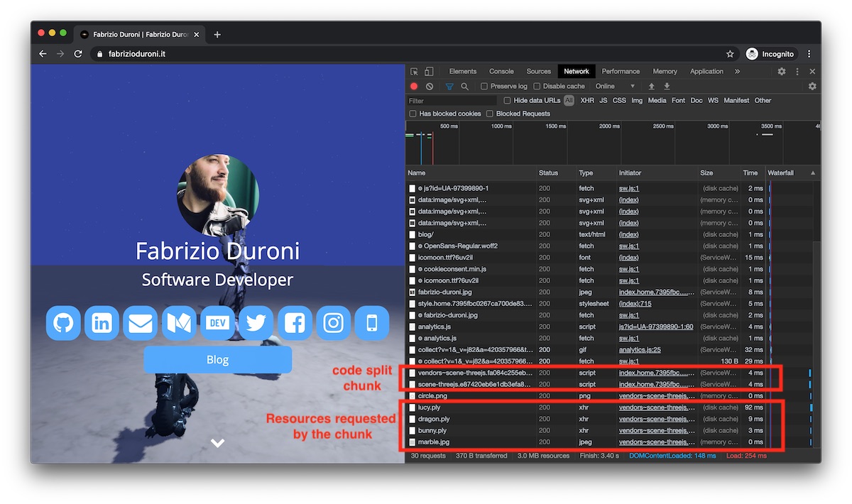852x504 pixels.
Task: Click the Blog button
Action: pyautogui.click(x=217, y=359)
